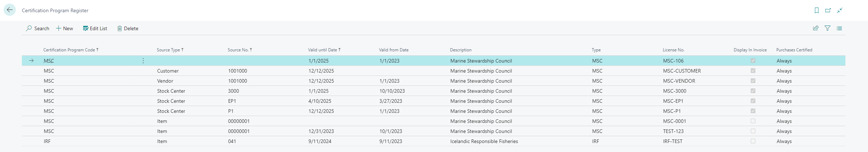Toggle Display In Invoice for MSC-106
Image resolution: width=868 pixels, height=152 pixels.
coord(753,61)
